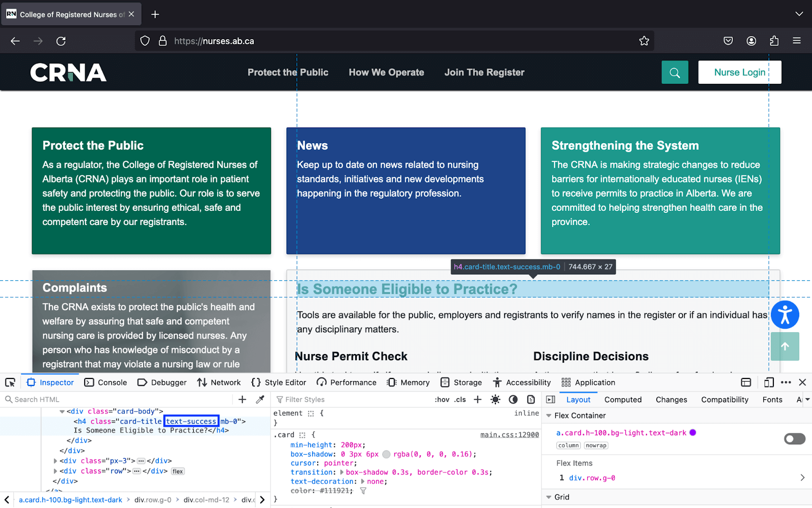Viewport: 812px width, 508px height.
Task: Open the box-shadow rgba color swatch
Action: click(x=386, y=454)
